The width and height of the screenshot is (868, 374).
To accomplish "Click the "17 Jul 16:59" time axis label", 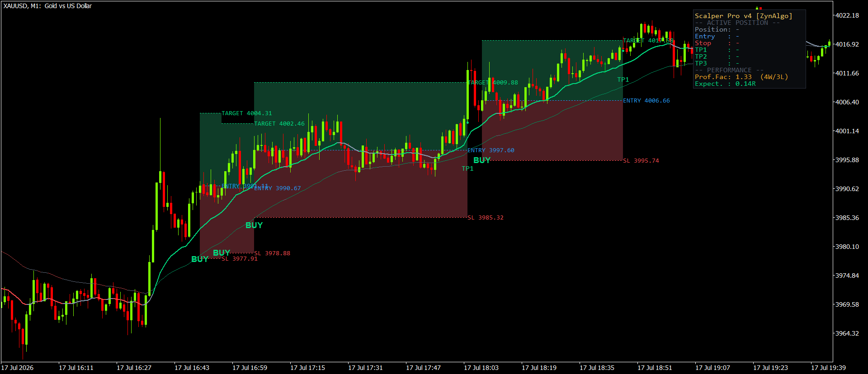I will 250,368.
